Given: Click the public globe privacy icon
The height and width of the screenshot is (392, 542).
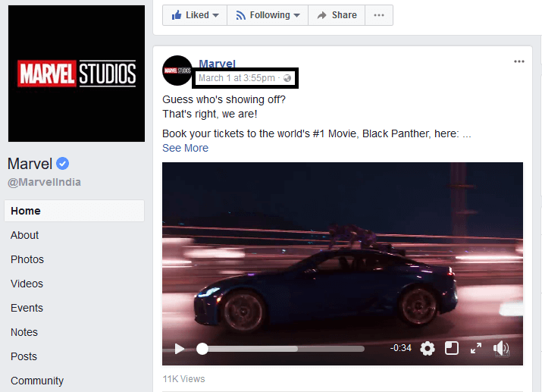Looking at the screenshot, I should 287,78.
